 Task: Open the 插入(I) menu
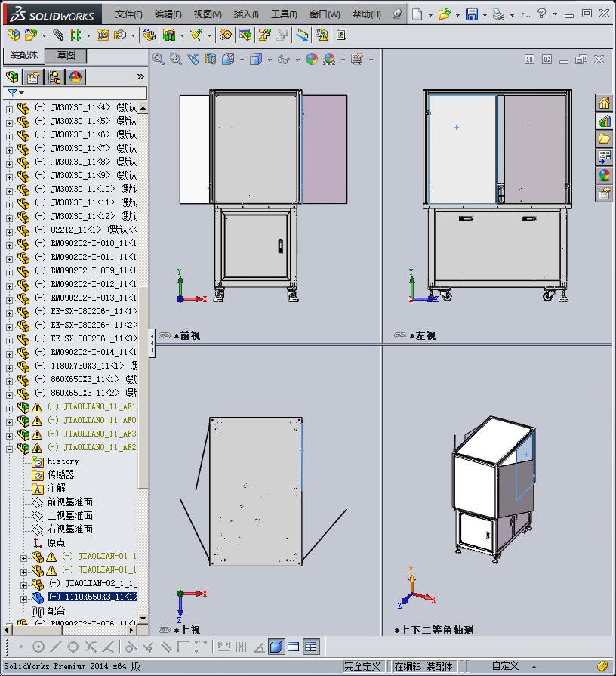pyautogui.click(x=246, y=14)
